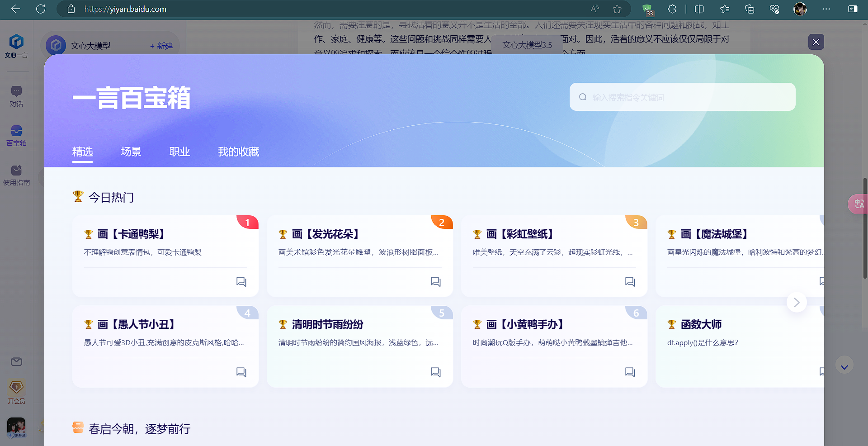Use the chat icon on 画【卡通鸭梨】 card
Viewport: 868px width, 446px height.
coord(241,282)
